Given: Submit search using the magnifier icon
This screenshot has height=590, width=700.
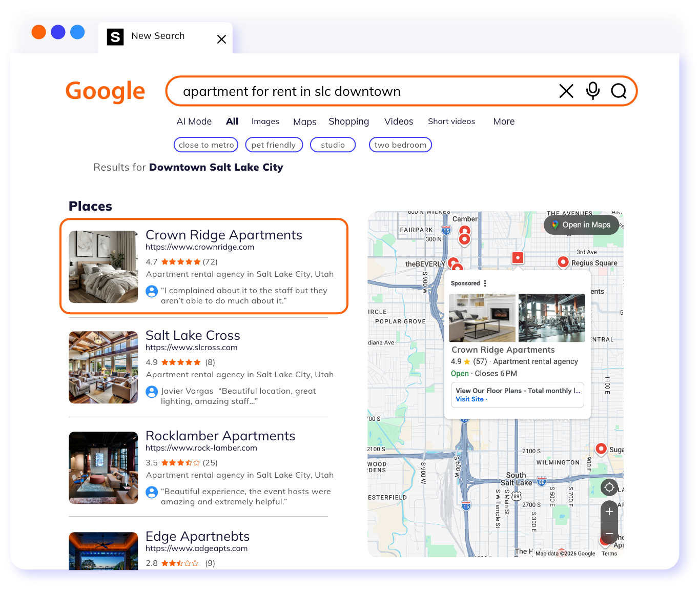Looking at the screenshot, I should (x=619, y=91).
